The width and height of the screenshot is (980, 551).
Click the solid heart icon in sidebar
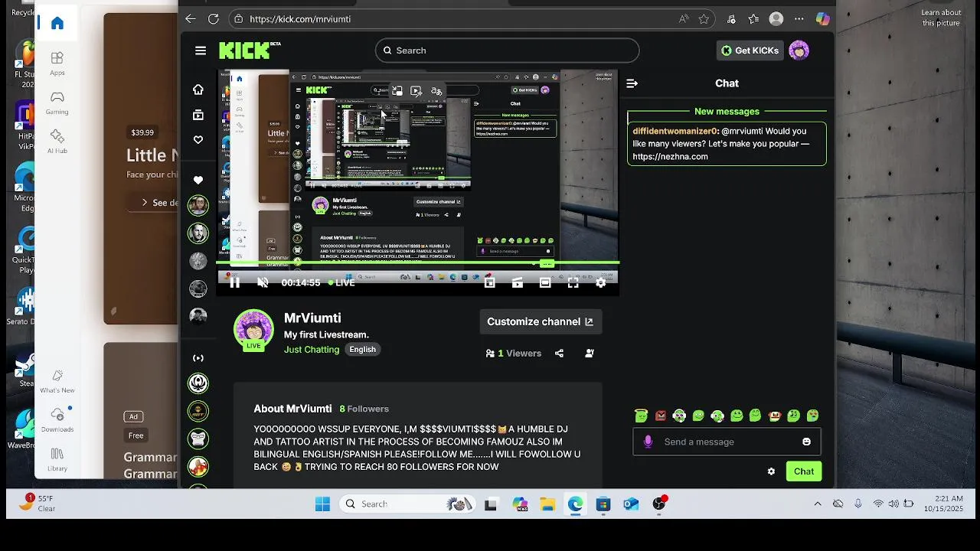[x=198, y=181]
